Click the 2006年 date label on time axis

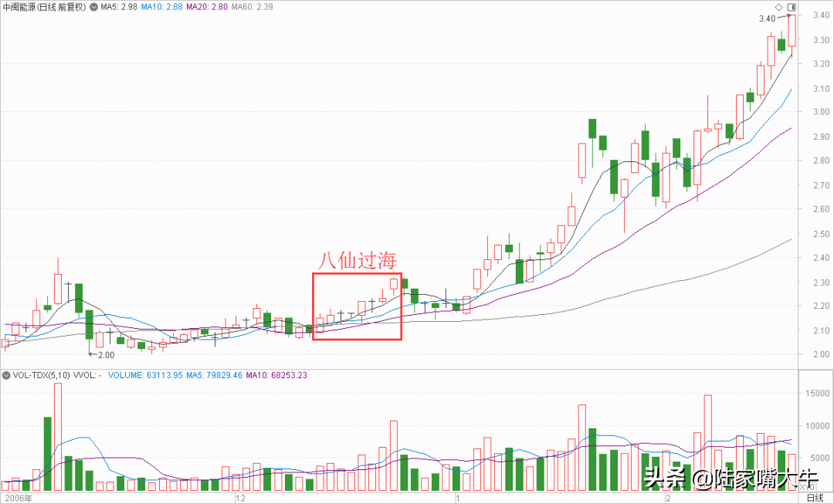pos(18,498)
